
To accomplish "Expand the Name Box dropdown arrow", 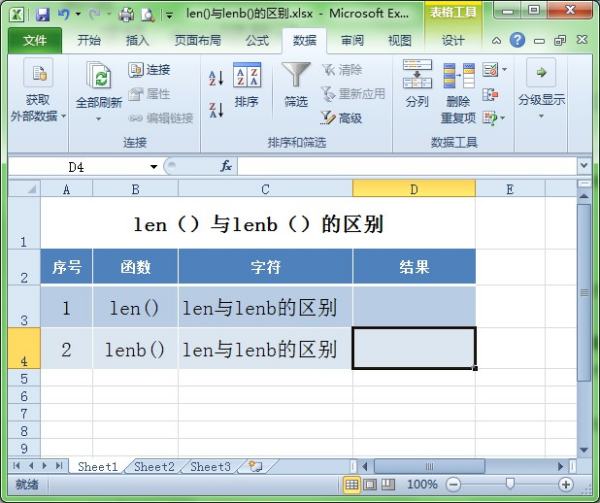I will (153, 166).
